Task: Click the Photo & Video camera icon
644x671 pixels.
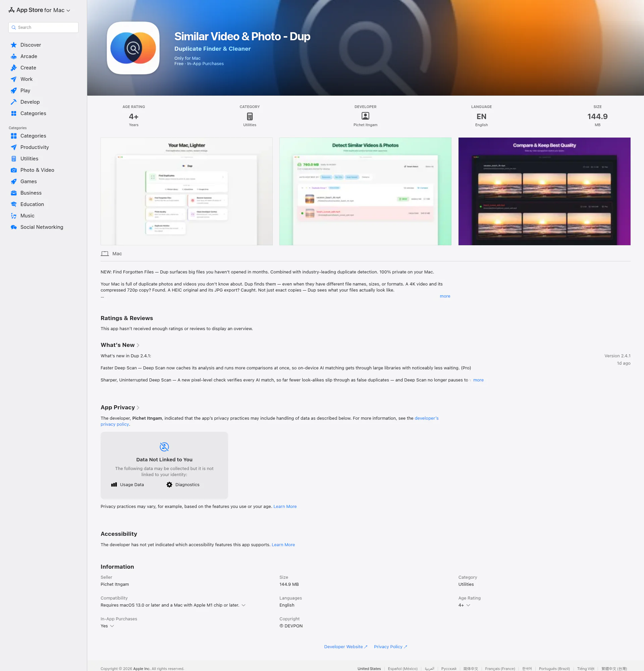Action: (14, 170)
